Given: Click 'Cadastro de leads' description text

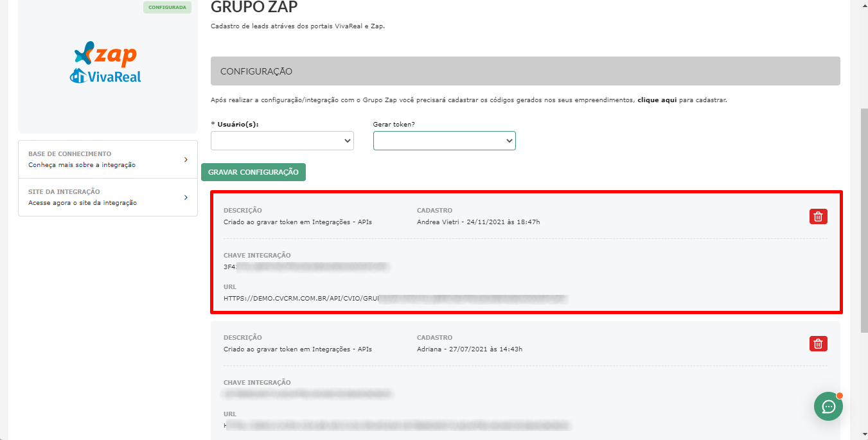Looking at the screenshot, I should tap(297, 27).
